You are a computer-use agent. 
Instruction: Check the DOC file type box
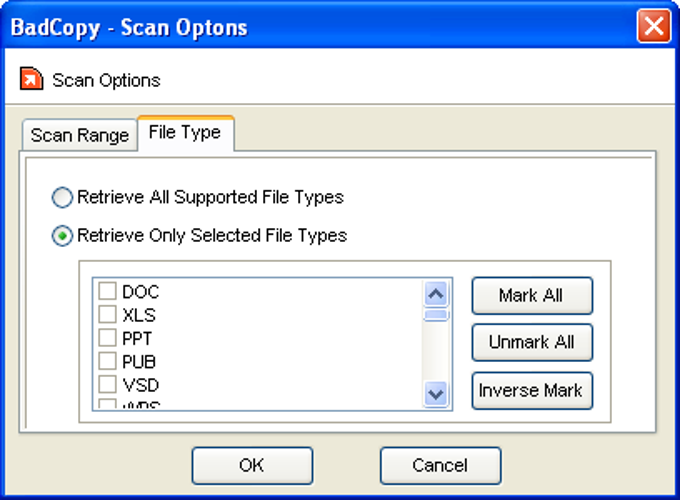pos(107,291)
